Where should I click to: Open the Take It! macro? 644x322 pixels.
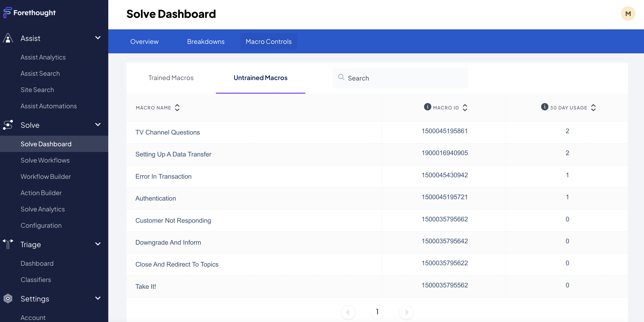(x=146, y=286)
